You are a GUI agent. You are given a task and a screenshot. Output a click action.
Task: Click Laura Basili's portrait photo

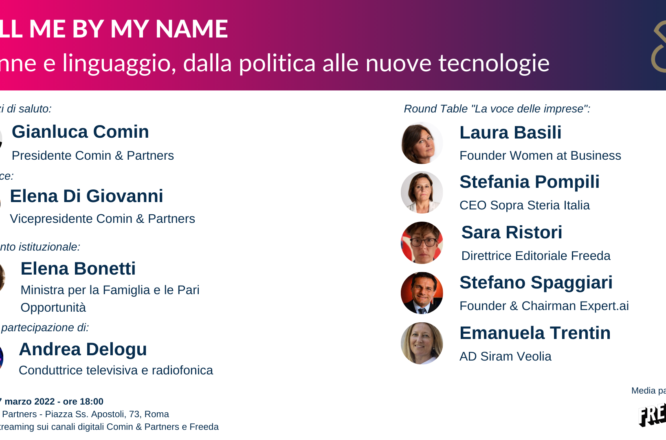tap(422, 144)
